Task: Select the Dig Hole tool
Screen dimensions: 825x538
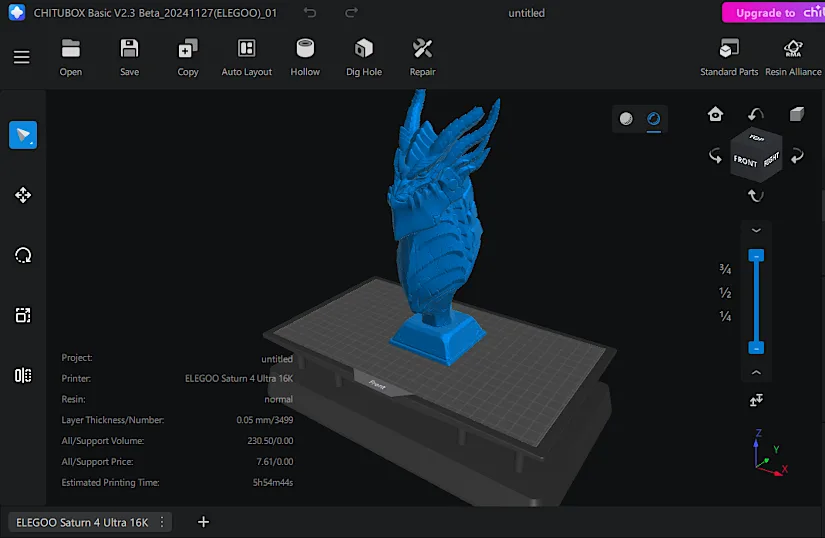Action: click(364, 57)
